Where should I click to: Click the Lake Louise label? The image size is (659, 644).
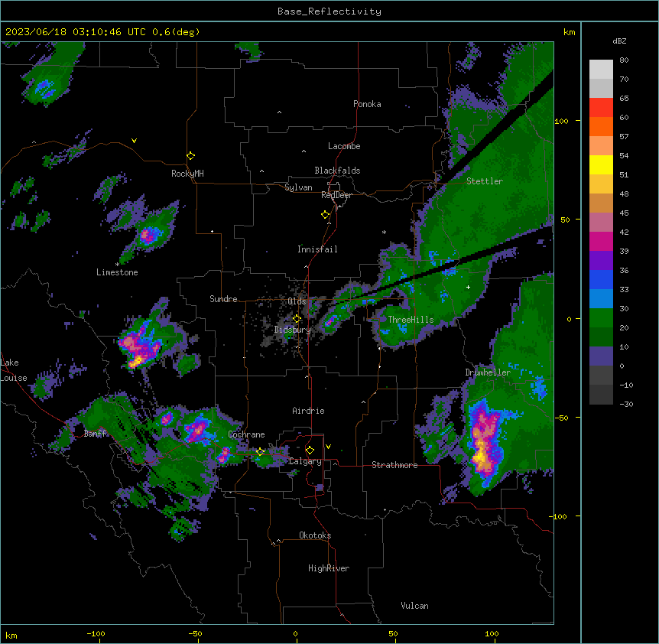(x=14, y=370)
